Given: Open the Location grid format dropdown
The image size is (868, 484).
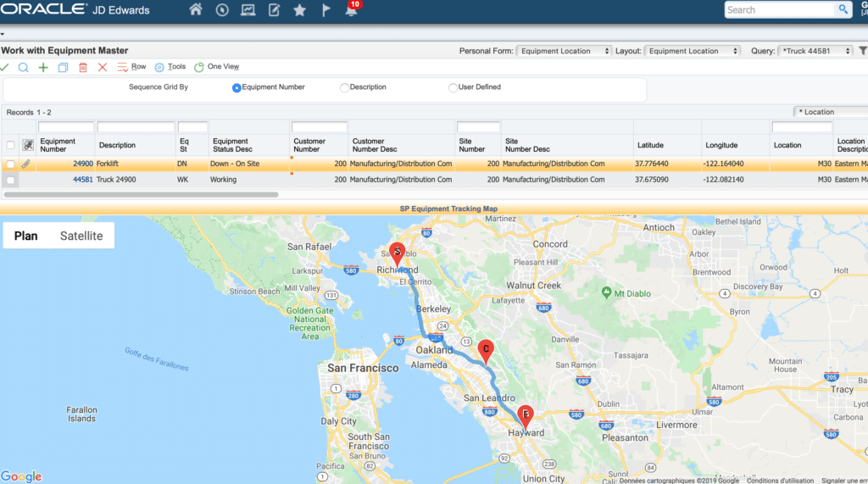Looking at the screenshot, I should pyautogui.click(x=831, y=112).
